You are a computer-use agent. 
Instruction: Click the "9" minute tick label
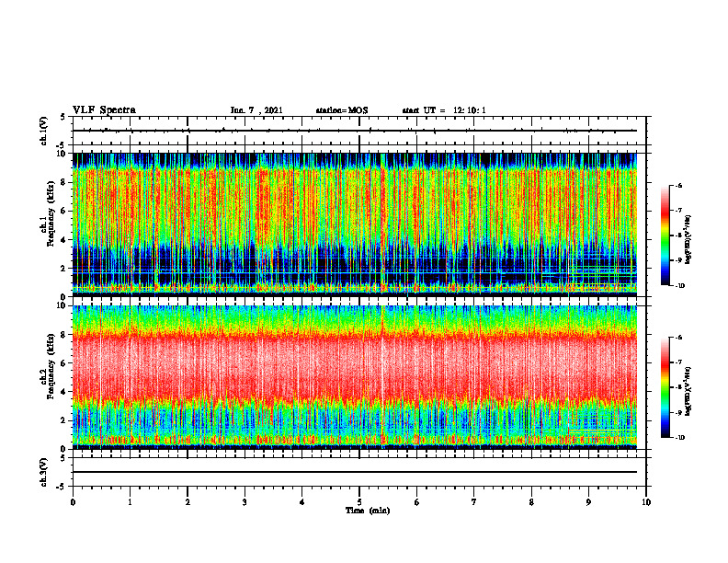[x=588, y=502]
